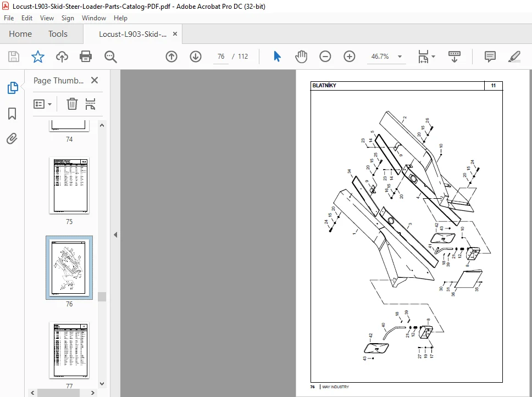
Task: Click the zoom percentage field 46.7%
Action: click(380, 56)
